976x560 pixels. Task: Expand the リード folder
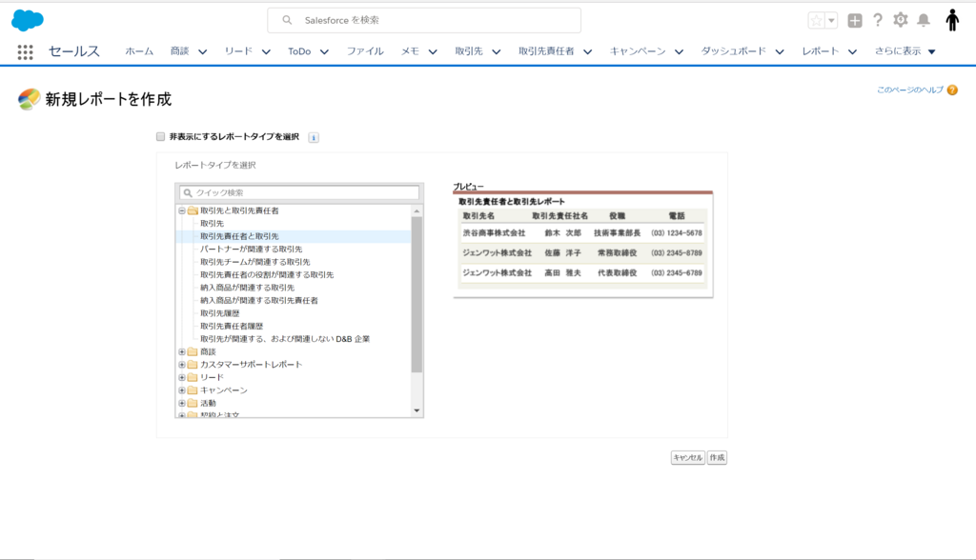(x=182, y=378)
